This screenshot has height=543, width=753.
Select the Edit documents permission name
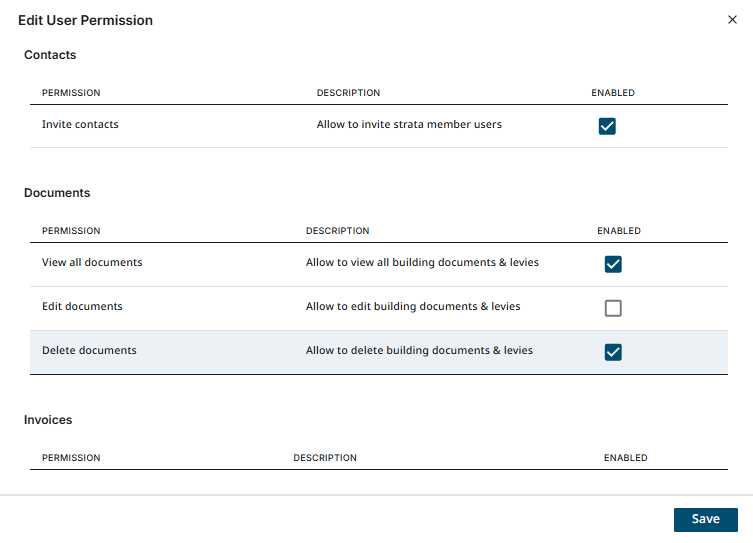pyautogui.click(x=82, y=307)
